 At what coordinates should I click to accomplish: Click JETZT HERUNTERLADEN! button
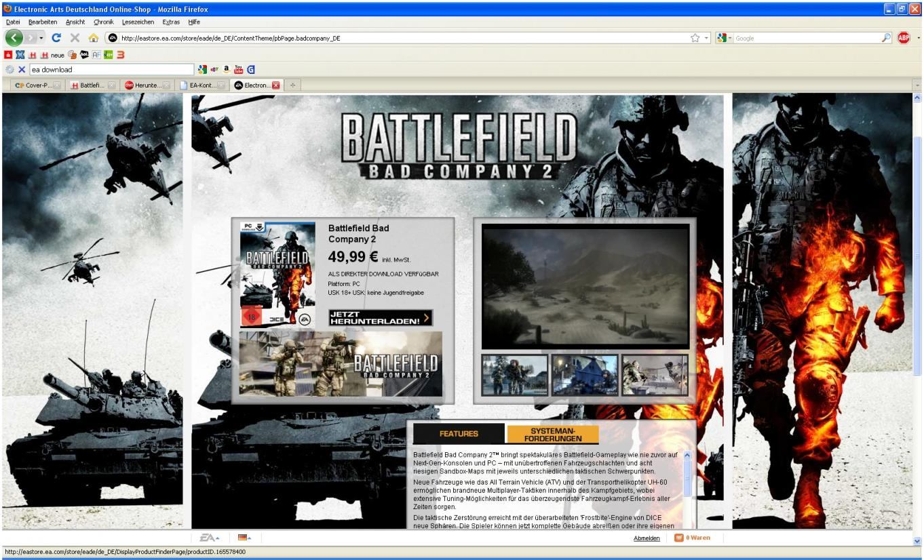pos(381,318)
